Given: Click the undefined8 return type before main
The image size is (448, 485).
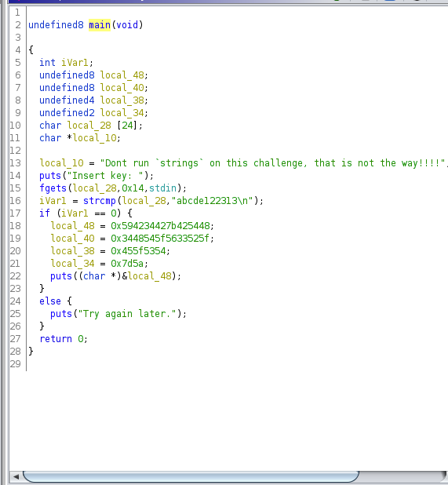Looking at the screenshot, I should pyautogui.click(x=56, y=25).
